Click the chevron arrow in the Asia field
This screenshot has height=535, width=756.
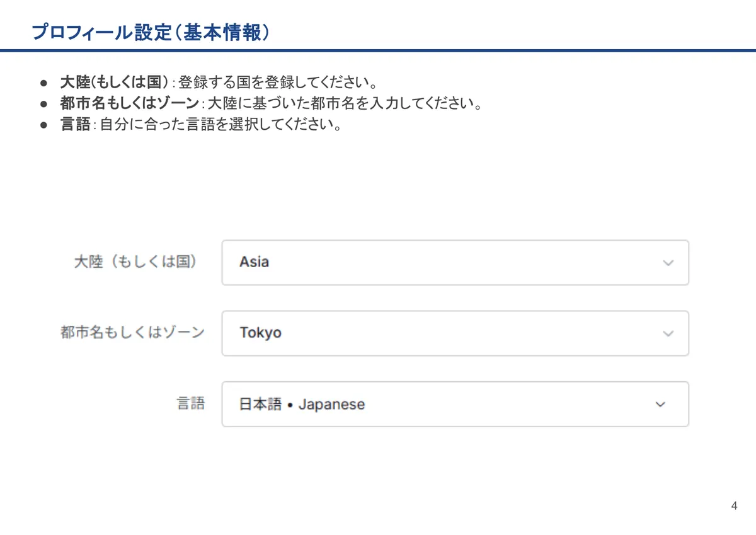pos(668,263)
